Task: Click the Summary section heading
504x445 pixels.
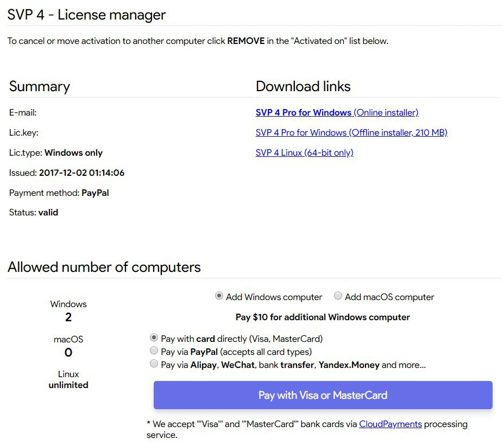Action: (40, 87)
